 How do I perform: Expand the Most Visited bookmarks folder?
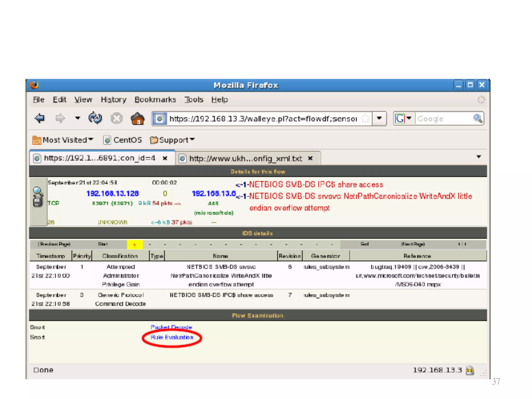click(63, 140)
